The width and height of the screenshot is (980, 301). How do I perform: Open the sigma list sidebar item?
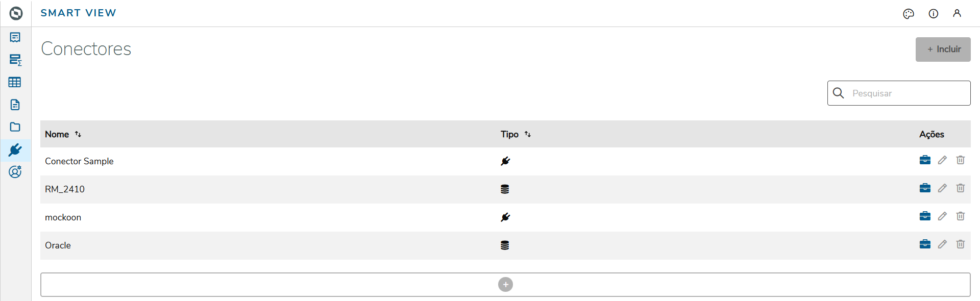pyautogui.click(x=15, y=60)
